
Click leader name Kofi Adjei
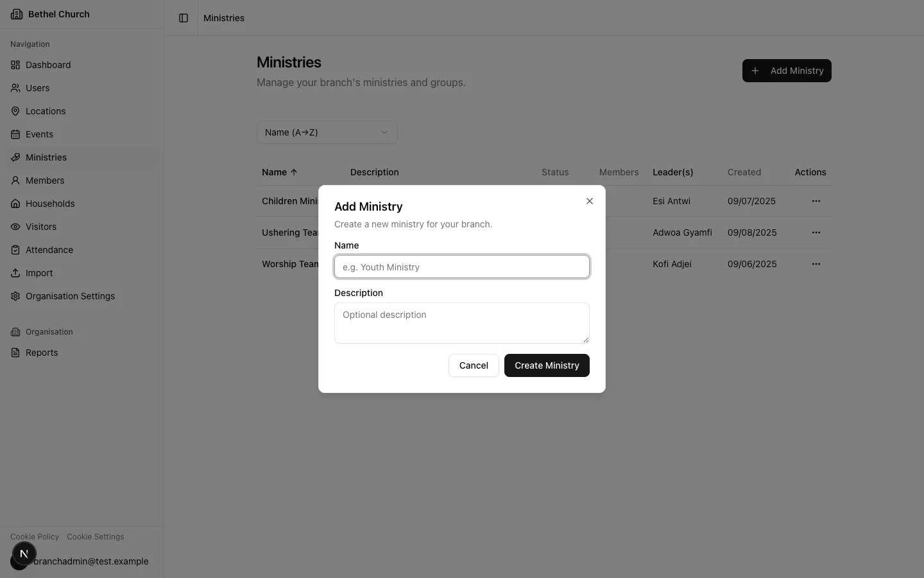tap(672, 264)
